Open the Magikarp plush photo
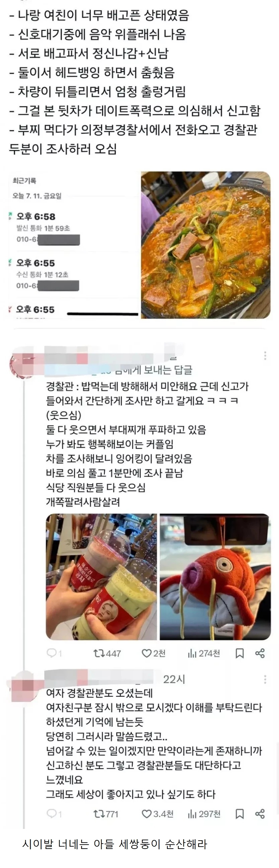The width and height of the screenshot is (279, 868). point(215,576)
